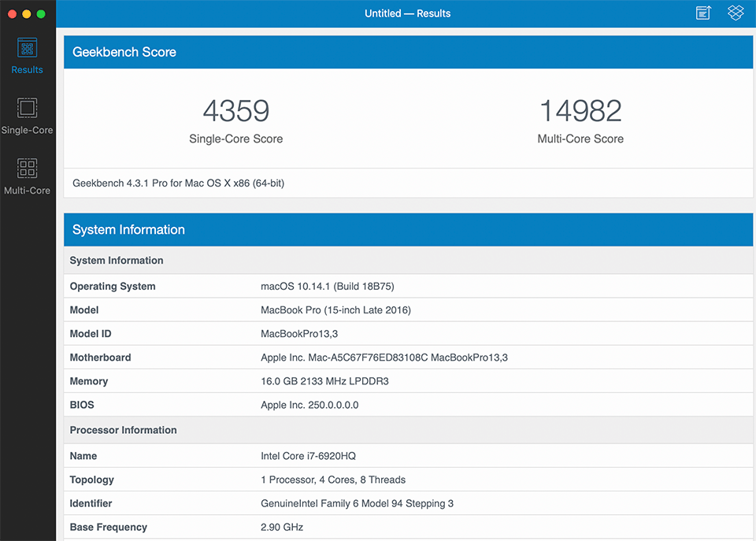Select the 16.0 GB 2133 MHz LPDDR3 value
The image size is (756, 541).
pos(325,381)
